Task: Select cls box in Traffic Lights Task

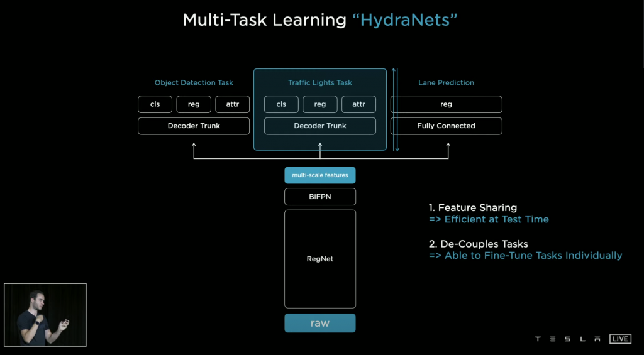Action: point(281,104)
